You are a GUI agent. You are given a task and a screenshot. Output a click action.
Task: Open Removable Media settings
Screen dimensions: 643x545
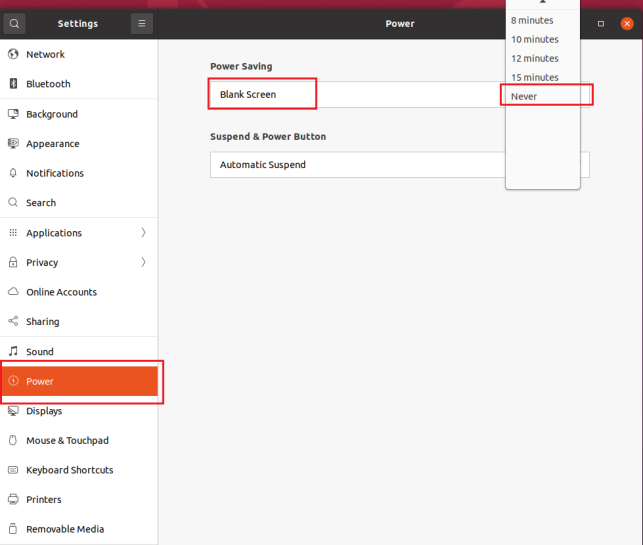(x=79, y=529)
